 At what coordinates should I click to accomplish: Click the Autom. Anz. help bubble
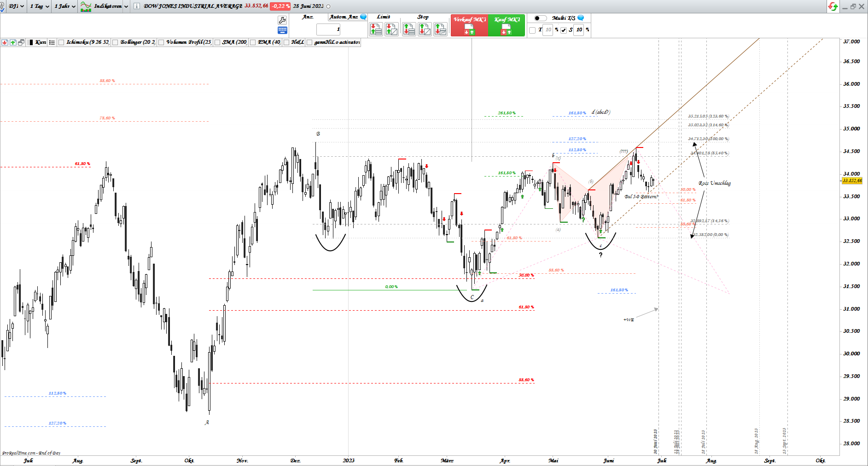click(363, 17)
